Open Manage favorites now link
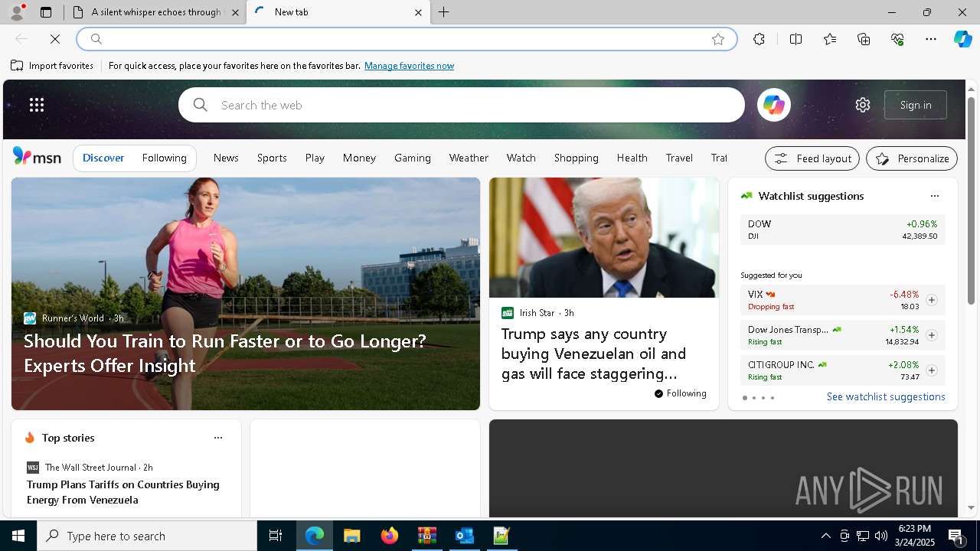 (x=409, y=66)
